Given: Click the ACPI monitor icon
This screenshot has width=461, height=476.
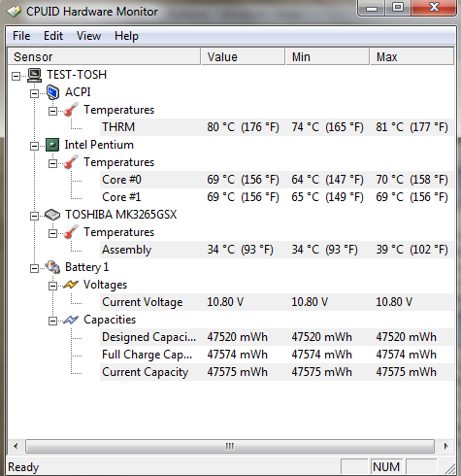Looking at the screenshot, I should point(52,92).
